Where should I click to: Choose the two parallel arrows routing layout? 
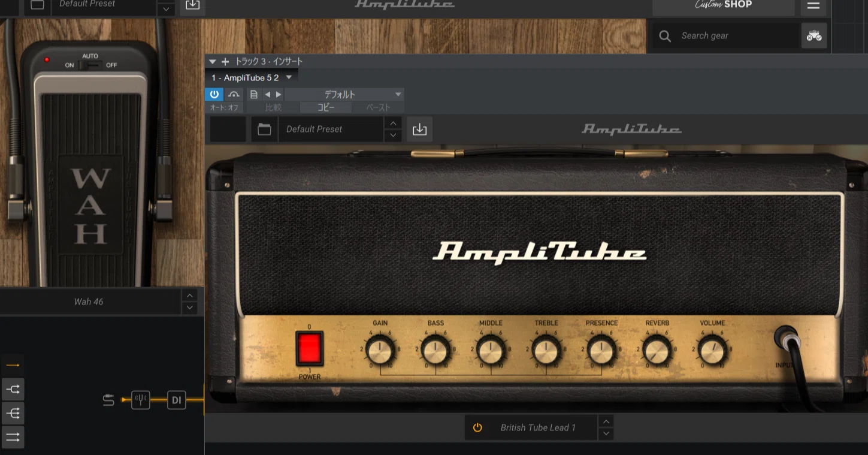tap(13, 437)
